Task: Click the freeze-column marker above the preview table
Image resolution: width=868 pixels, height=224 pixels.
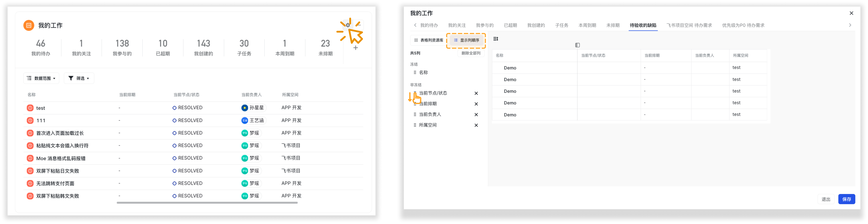Action: [x=578, y=45]
